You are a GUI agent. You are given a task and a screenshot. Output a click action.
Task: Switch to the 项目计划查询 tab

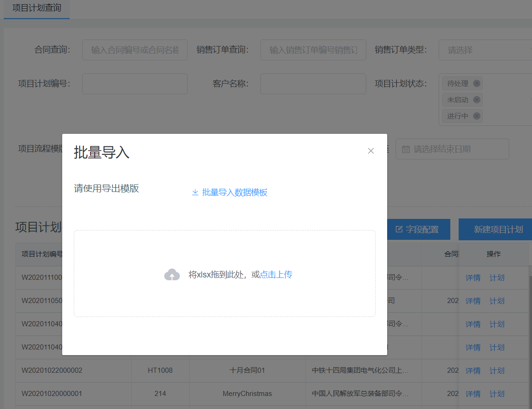pos(37,8)
